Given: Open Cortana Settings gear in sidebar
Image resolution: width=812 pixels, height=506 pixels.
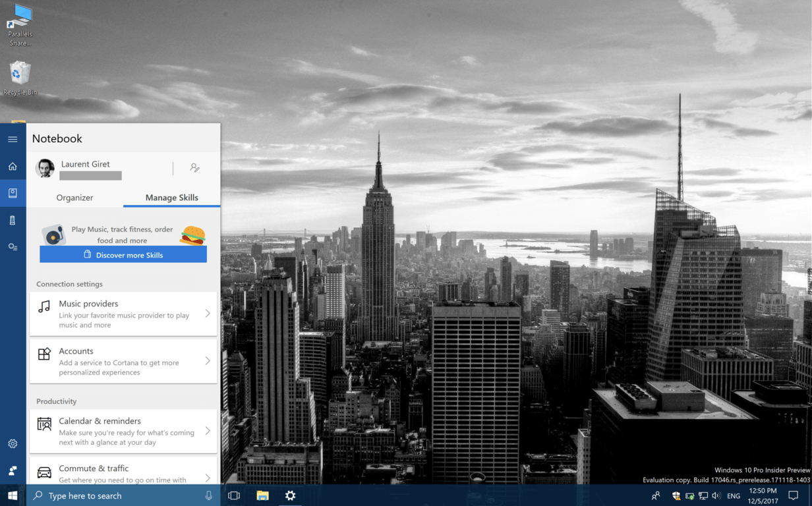Looking at the screenshot, I should (x=13, y=443).
